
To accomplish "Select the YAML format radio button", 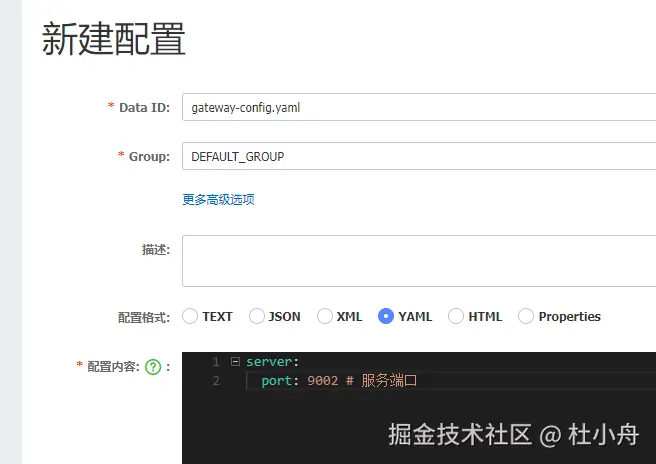I will 386,316.
